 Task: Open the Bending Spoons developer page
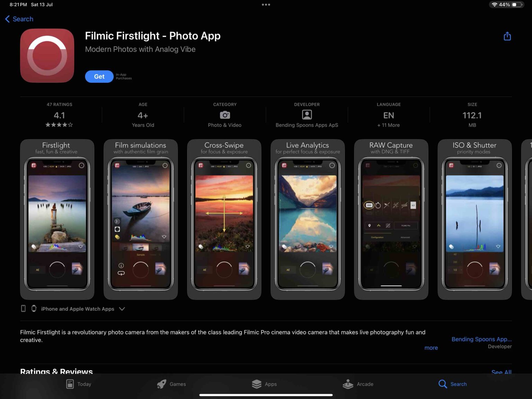point(481,339)
